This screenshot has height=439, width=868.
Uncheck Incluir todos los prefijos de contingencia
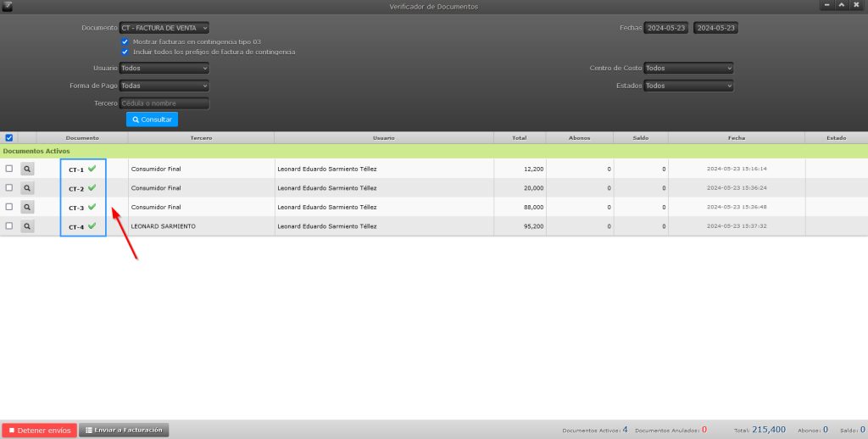point(125,52)
